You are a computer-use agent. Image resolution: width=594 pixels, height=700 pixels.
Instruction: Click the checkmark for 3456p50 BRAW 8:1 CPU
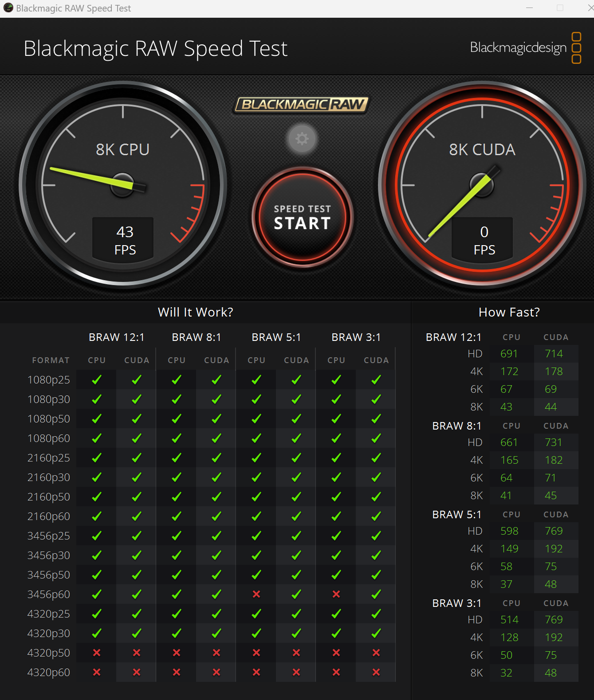(177, 575)
